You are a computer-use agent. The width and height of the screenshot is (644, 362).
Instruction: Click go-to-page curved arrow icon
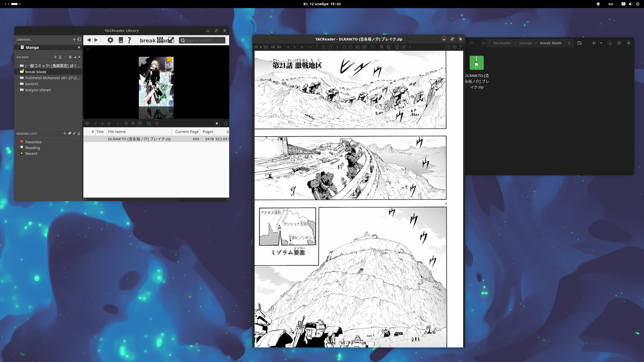click(x=301, y=47)
